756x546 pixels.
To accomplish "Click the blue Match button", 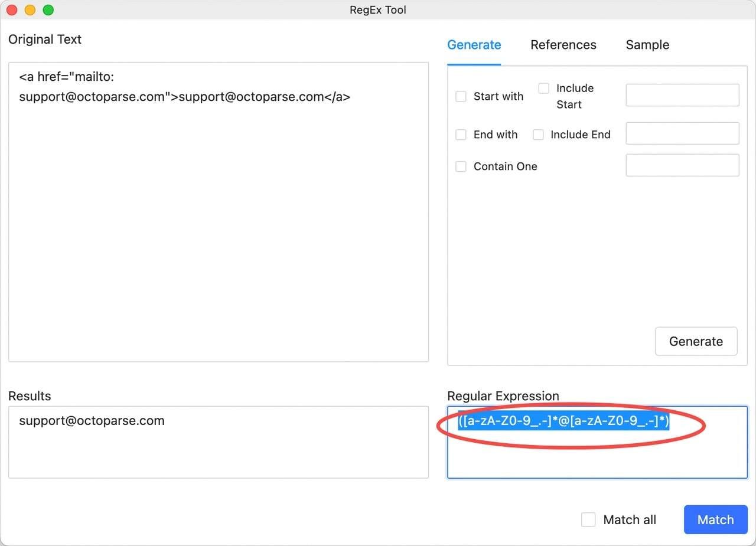I will [715, 519].
